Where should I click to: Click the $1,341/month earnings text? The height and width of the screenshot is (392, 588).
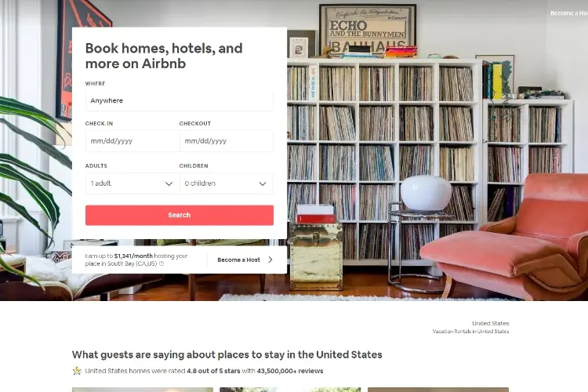tap(133, 256)
